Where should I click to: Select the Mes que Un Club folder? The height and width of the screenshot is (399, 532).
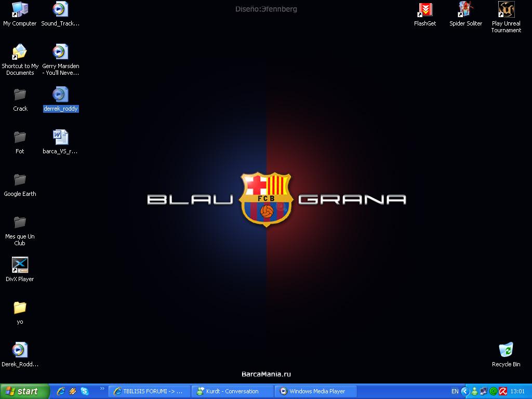click(x=20, y=231)
